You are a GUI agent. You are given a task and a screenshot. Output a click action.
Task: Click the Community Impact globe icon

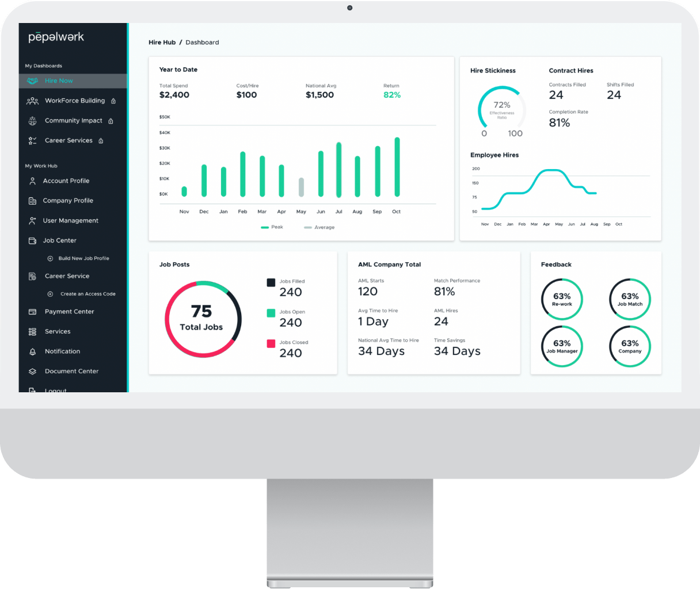point(33,121)
